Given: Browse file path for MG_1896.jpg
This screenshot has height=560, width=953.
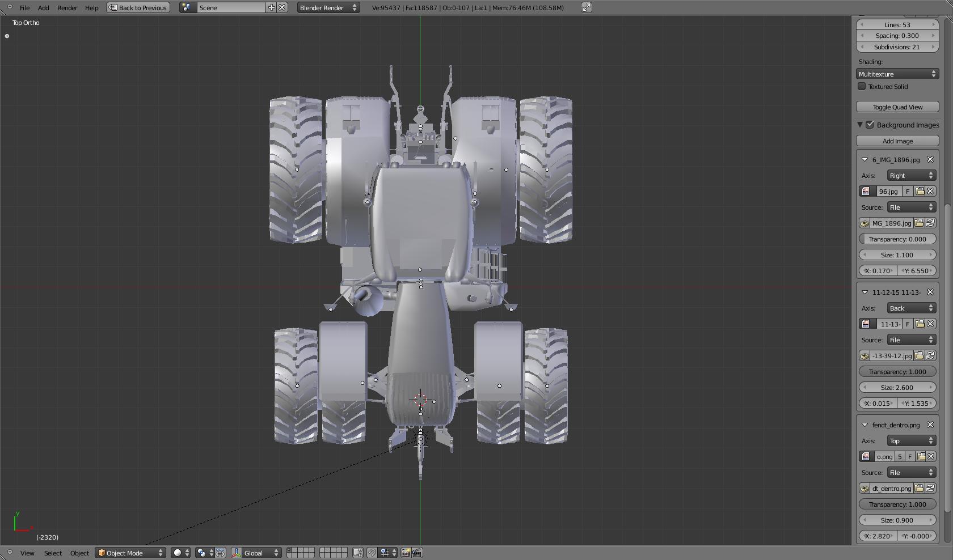Looking at the screenshot, I should tap(919, 223).
